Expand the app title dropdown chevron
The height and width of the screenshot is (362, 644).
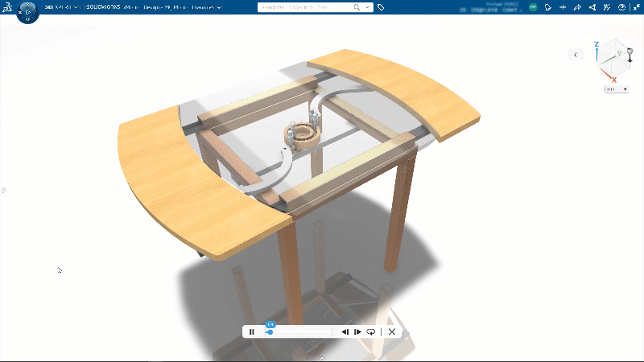(220, 7)
